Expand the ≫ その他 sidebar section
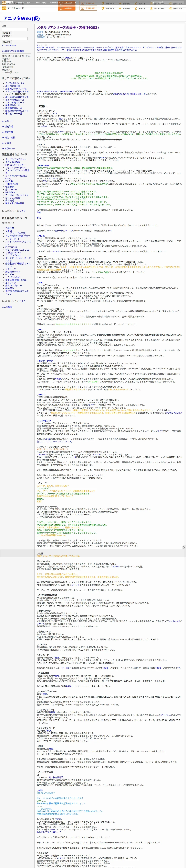The image size is (186, 868). (x=6, y=143)
